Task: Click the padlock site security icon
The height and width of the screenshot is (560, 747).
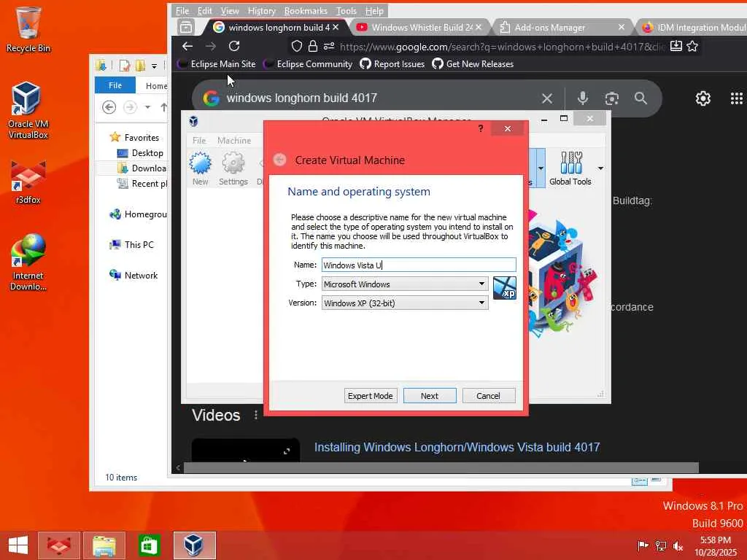Action: 312,46
